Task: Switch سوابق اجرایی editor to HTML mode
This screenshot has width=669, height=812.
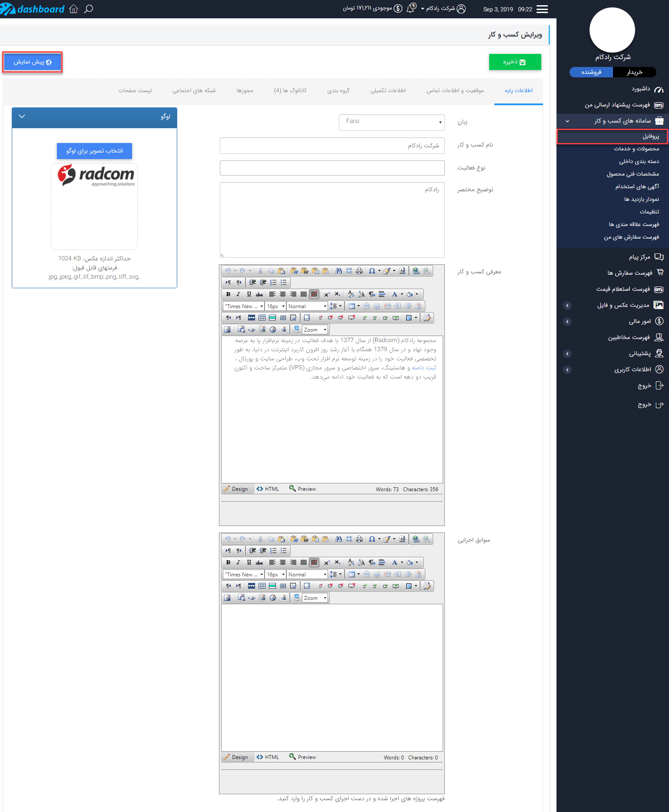Action: point(268,757)
